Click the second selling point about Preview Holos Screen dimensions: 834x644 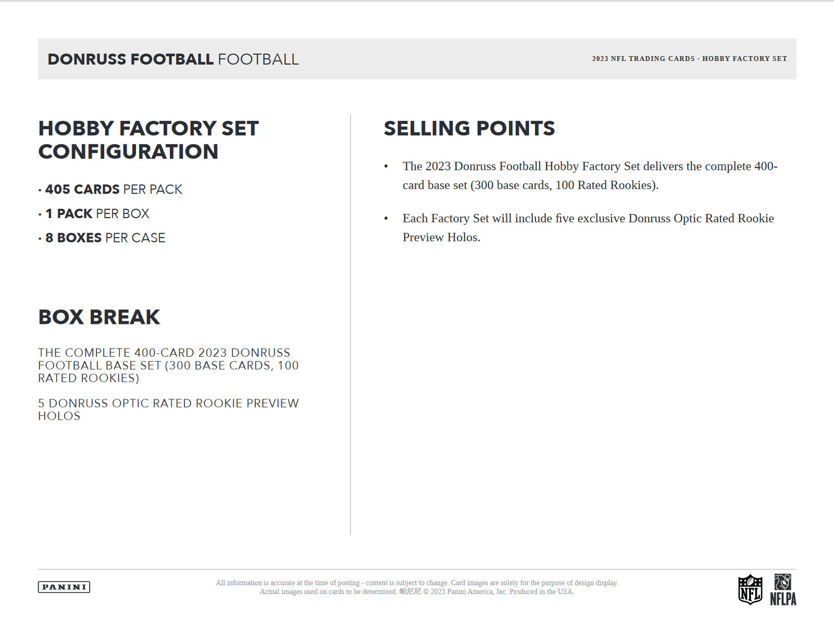(x=588, y=228)
